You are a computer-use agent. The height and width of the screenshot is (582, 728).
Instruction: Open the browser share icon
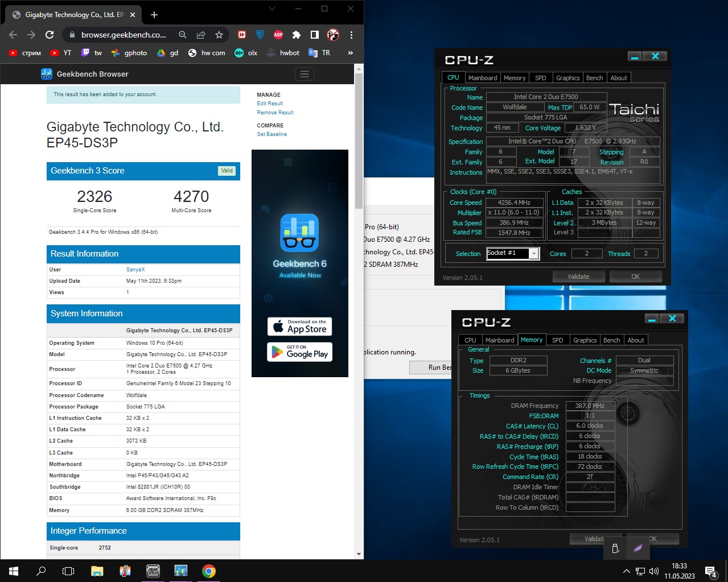coord(201,35)
